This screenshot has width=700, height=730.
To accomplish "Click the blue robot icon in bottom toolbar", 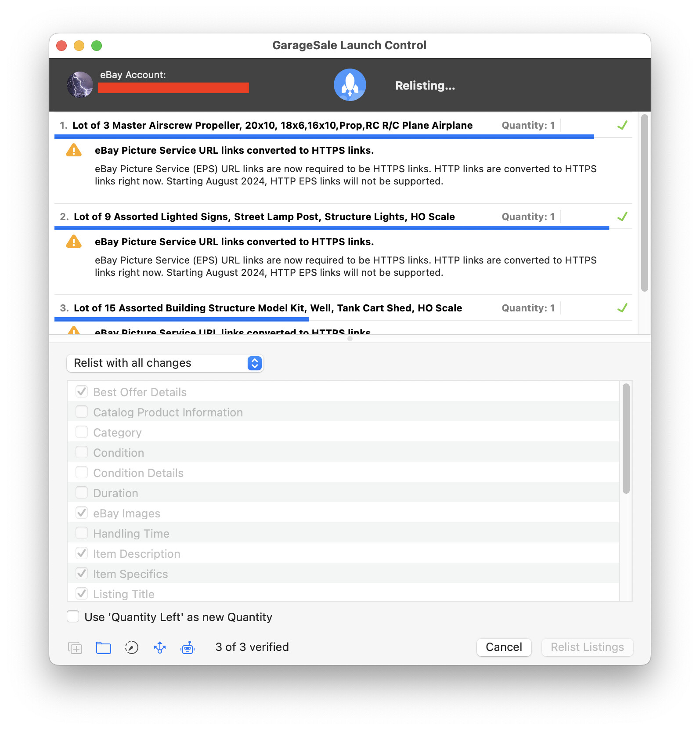I will click(188, 647).
